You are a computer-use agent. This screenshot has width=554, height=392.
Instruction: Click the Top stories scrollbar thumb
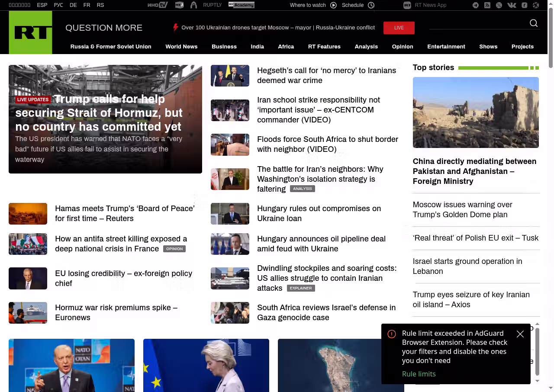pos(537,351)
